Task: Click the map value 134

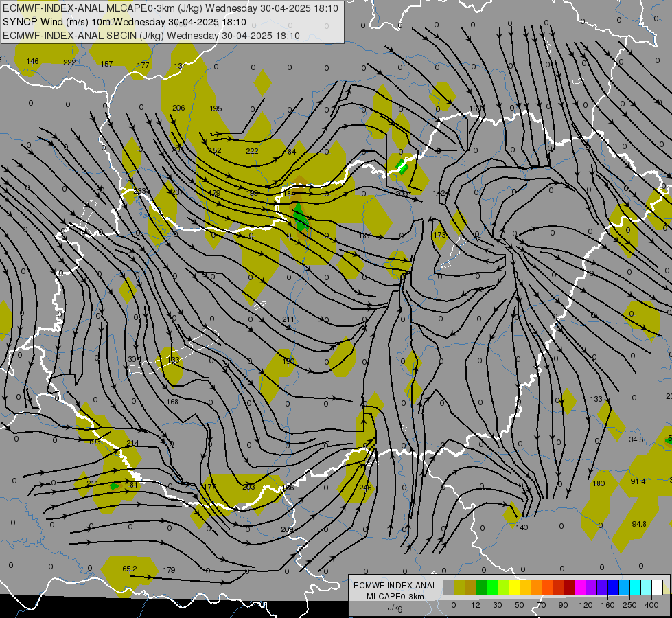Action: (181, 66)
